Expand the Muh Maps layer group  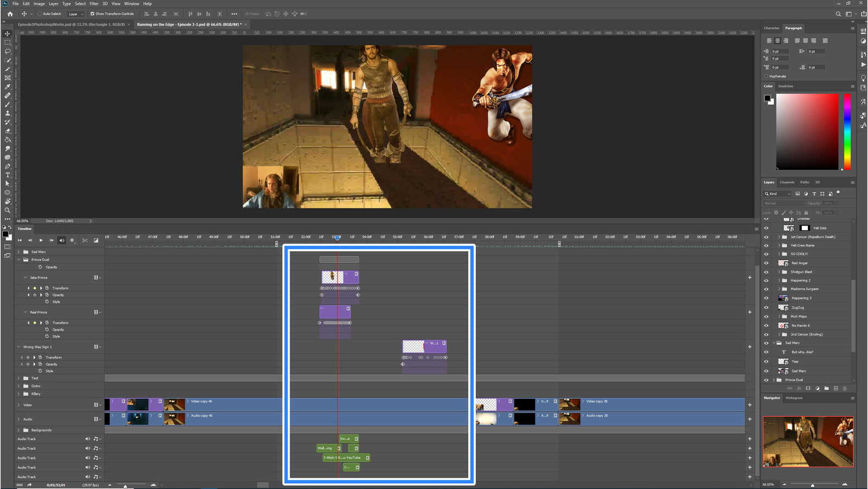pos(779,316)
